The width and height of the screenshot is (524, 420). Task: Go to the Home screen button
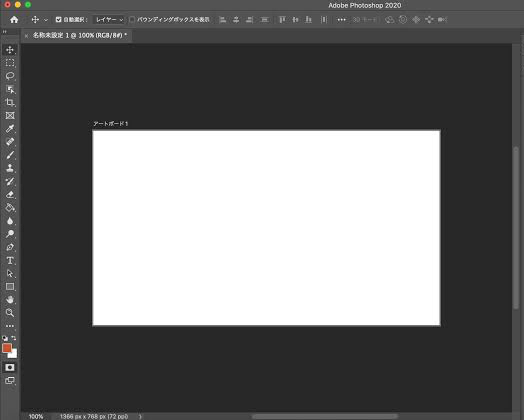pos(14,20)
